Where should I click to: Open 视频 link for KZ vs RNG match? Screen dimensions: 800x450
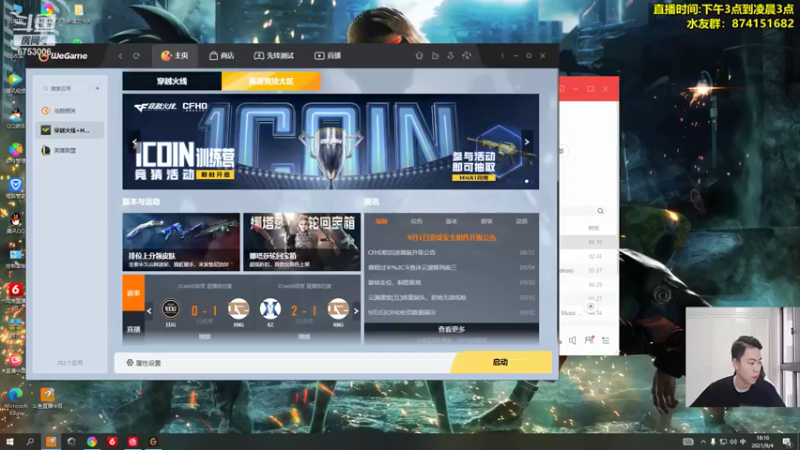[304, 337]
